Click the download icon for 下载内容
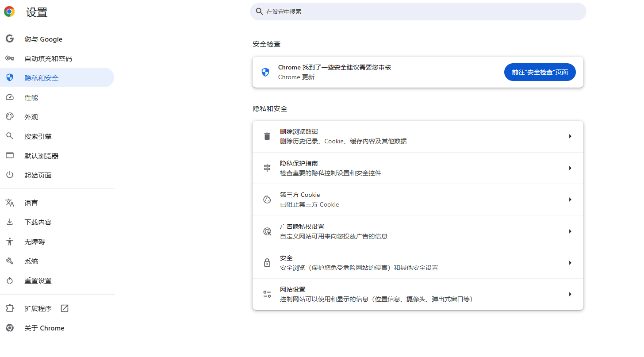Viewport: 644px width, 357px height. (x=10, y=222)
